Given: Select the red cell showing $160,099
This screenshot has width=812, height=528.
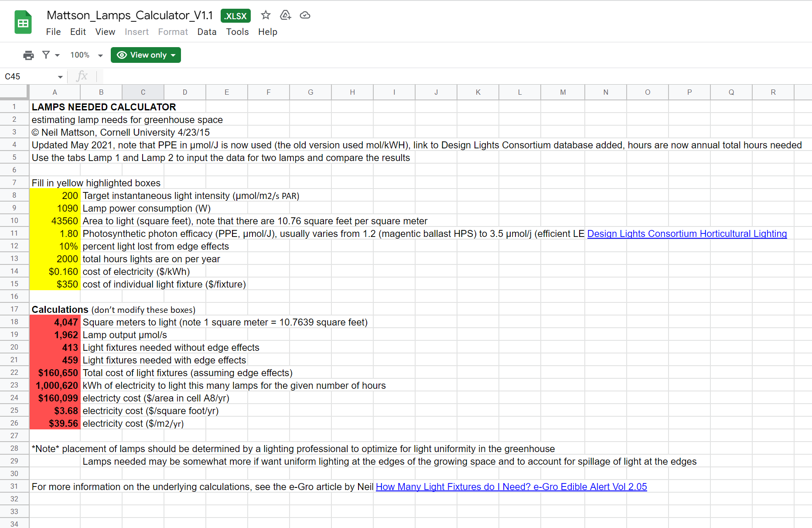Looking at the screenshot, I should pos(55,398).
